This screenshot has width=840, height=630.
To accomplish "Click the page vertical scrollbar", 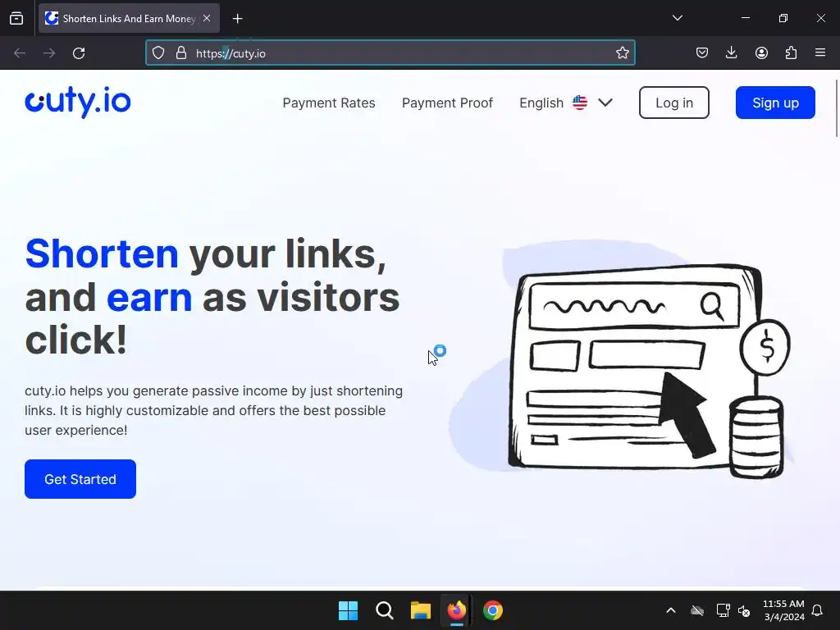I will point(836,107).
